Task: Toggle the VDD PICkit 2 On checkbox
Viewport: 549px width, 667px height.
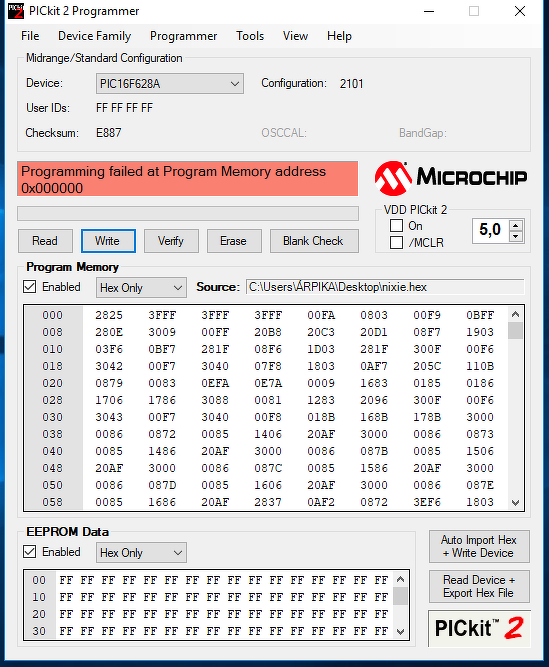Action: [396, 225]
